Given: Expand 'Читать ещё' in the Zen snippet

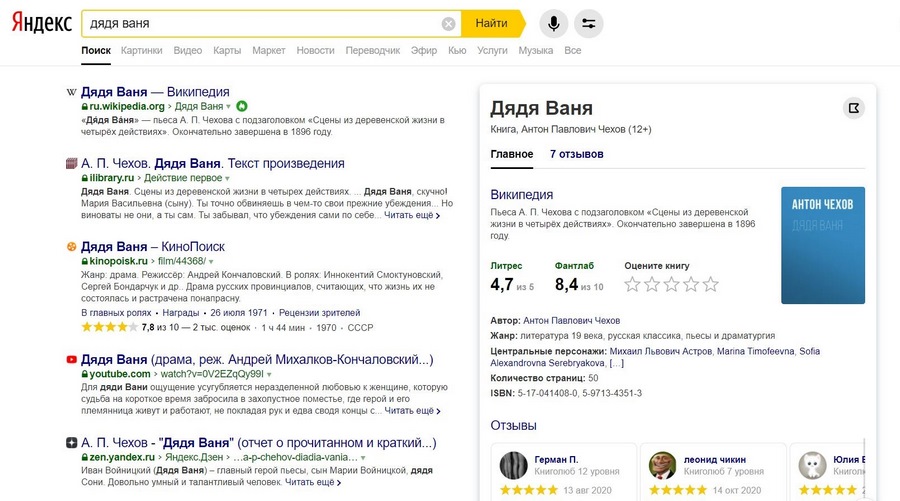Looking at the screenshot, I should (x=313, y=482).
